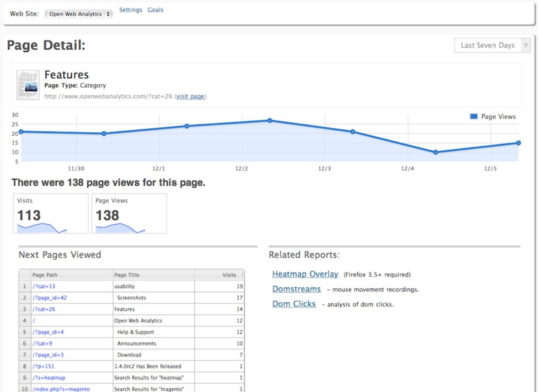Click the Features page thumbnail icon
Image resolution: width=538 pixels, height=392 pixels.
tap(28, 85)
